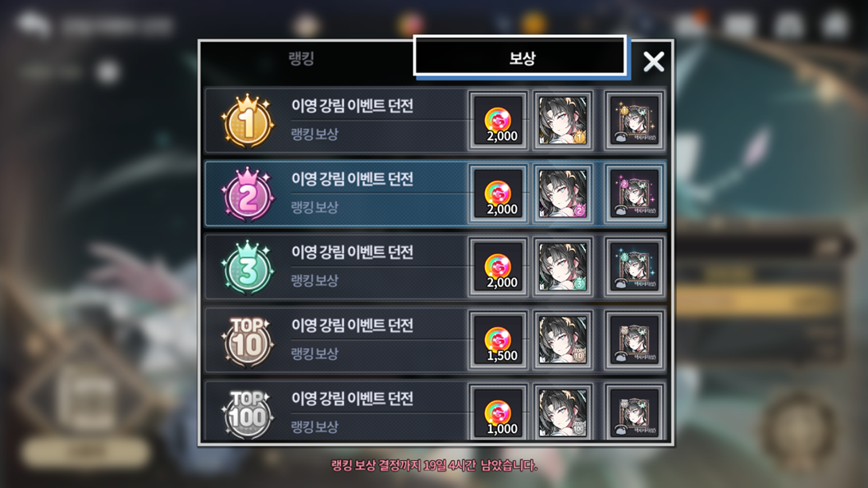868x488 pixels.
Task: Close the ranking reward popup
Action: 654,62
